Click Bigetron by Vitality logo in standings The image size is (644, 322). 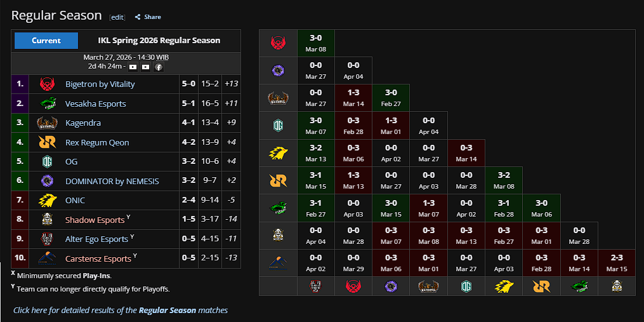pyautogui.click(x=47, y=84)
